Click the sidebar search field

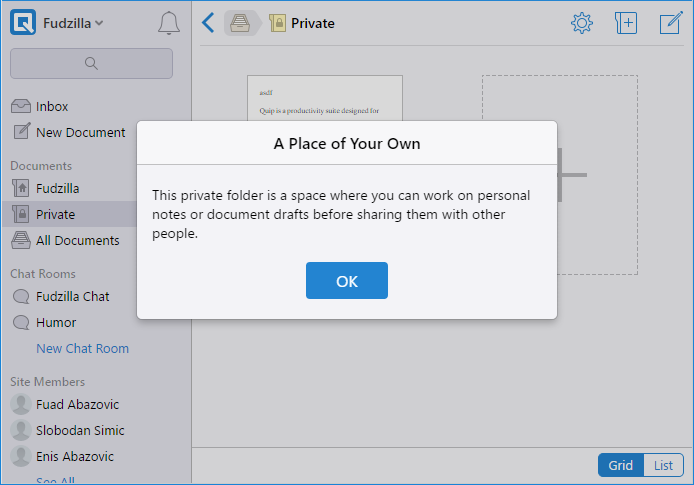click(91, 64)
